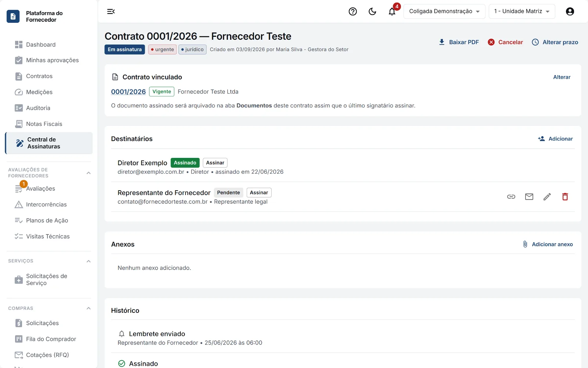The height and width of the screenshot is (368, 588).
Task: Click the urgente tag chip
Action: coord(162,50)
